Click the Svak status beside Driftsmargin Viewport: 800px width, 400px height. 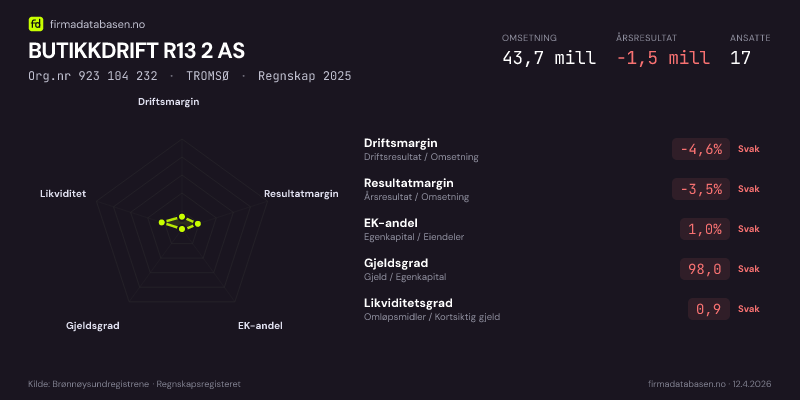748,149
